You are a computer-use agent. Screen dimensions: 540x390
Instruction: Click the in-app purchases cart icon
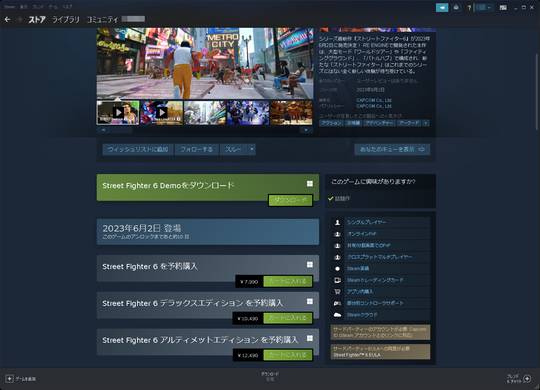pos(337,291)
